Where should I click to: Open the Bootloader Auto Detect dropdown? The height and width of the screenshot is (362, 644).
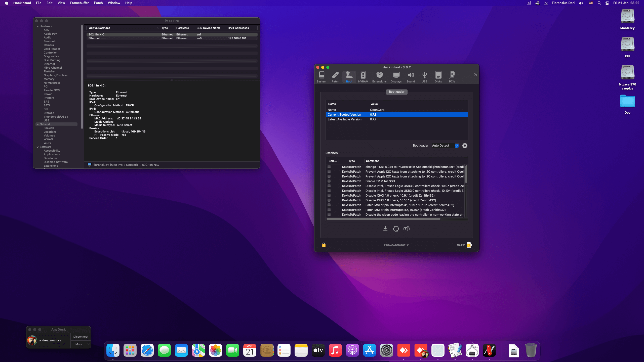click(456, 146)
